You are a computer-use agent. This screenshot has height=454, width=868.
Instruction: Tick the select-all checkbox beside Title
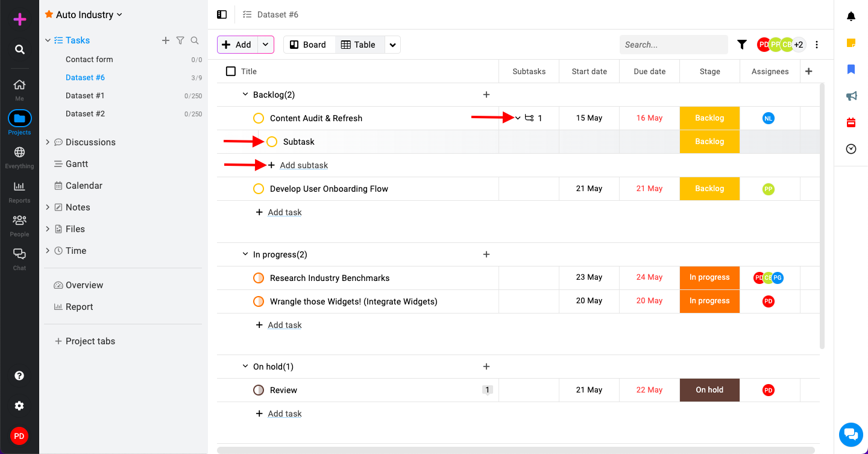(231, 71)
